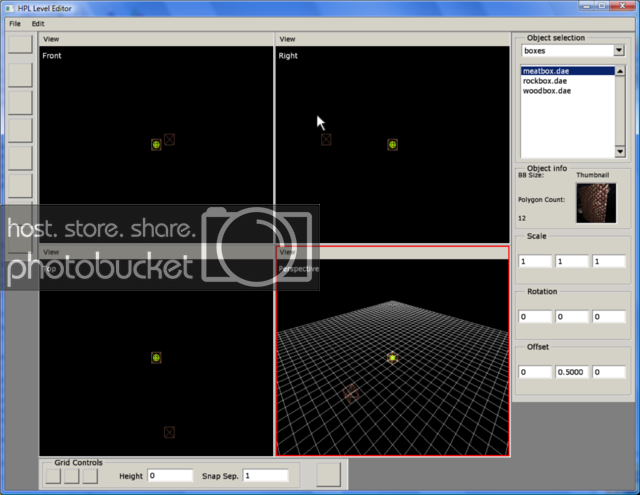640x495 pixels.
Task: Open the File menu
Action: [x=14, y=22]
